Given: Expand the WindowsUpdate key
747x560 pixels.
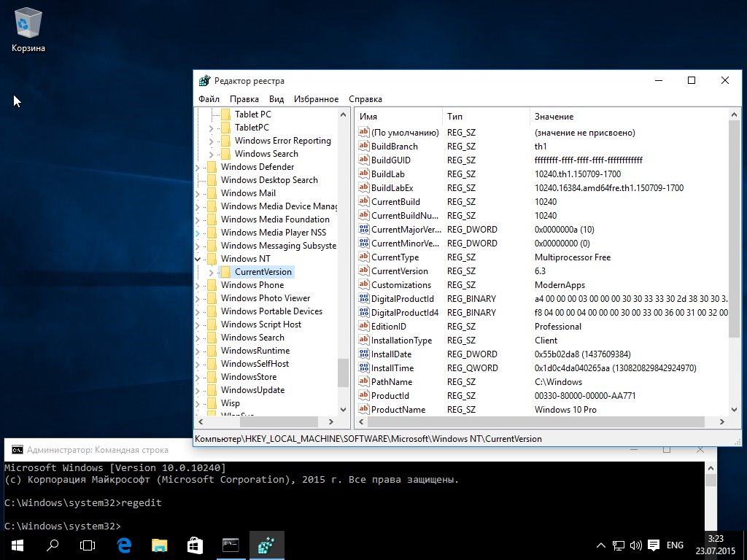Looking at the screenshot, I should pos(198,391).
